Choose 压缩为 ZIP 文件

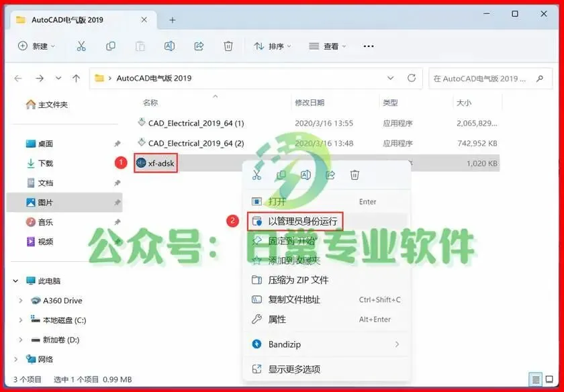click(x=326, y=280)
